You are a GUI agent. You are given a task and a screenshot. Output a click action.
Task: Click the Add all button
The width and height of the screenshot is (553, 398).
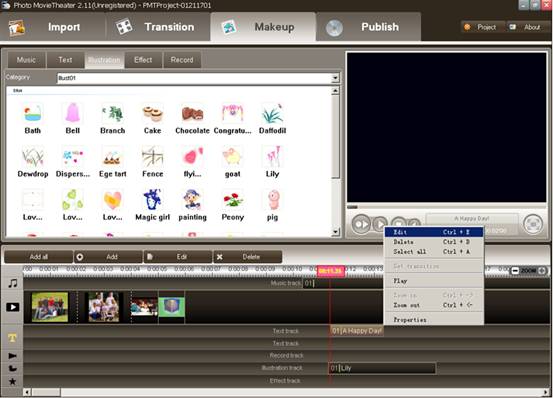[39, 257]
